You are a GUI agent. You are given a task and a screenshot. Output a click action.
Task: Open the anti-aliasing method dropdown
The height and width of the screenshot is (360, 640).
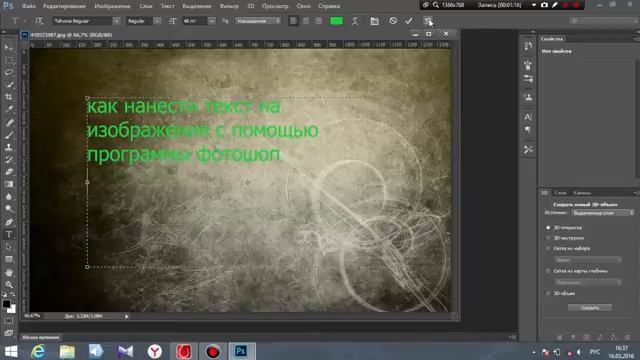(258, 21)
